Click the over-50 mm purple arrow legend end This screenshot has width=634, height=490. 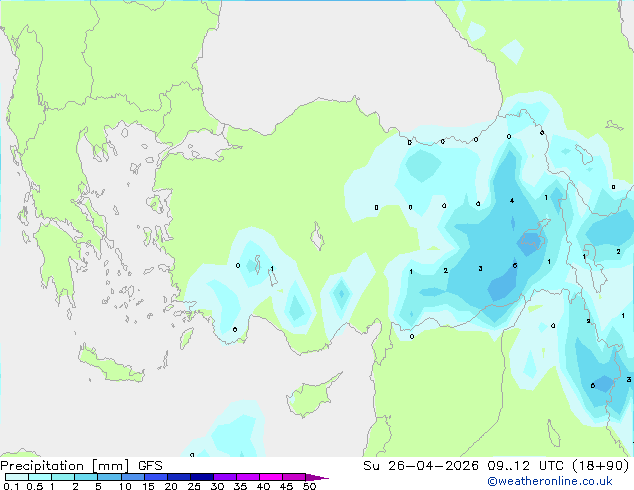[317, 477]
